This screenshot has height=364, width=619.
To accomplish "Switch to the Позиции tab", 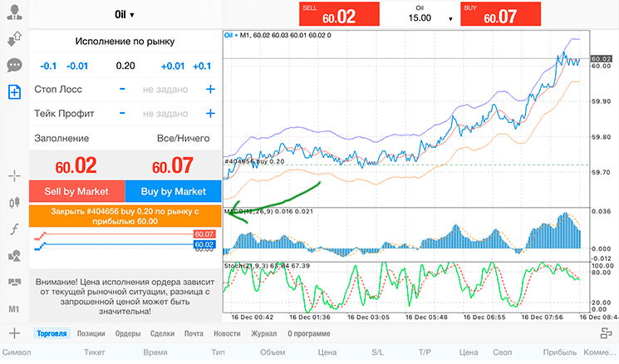I will pyautogui.click(x=91, y=333).
